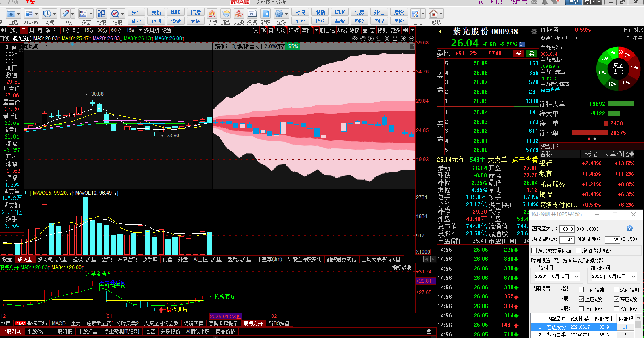The image size is (644, 338).
Task: Check the 上证B股 checkbox
Action: tap(581, 309)
